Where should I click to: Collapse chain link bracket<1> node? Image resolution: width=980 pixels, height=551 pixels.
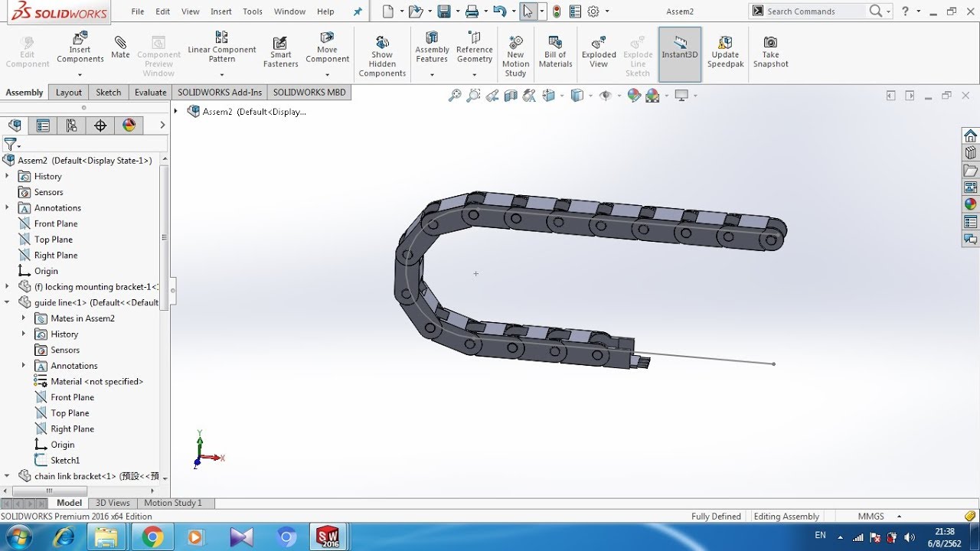(x=8, y=476)
